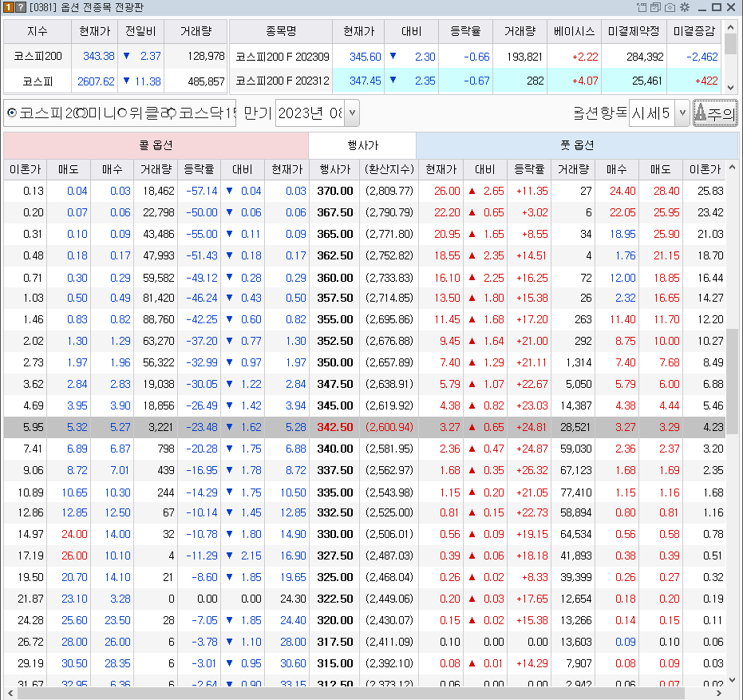
Task: Click strike price 315.00
Action: point(335,663)
